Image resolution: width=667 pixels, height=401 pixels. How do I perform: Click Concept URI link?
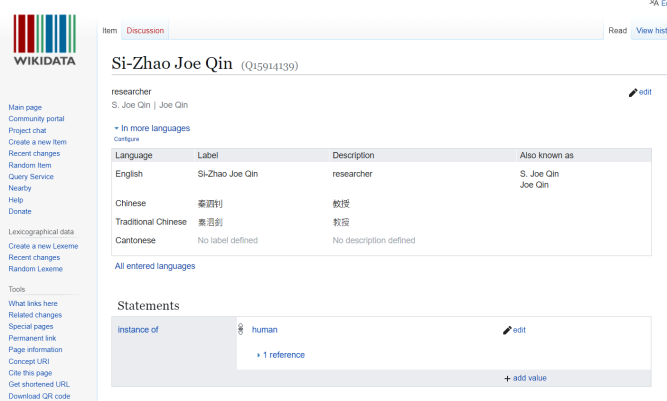click(x=29, y=361)
